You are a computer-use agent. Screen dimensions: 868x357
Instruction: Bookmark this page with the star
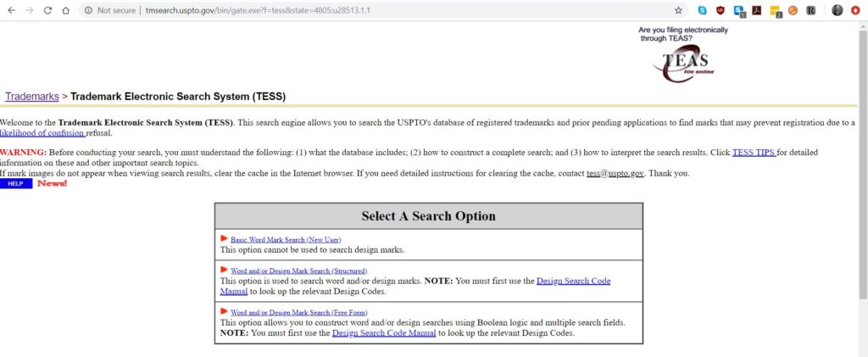pyautogui.click(x=678, y=10)
